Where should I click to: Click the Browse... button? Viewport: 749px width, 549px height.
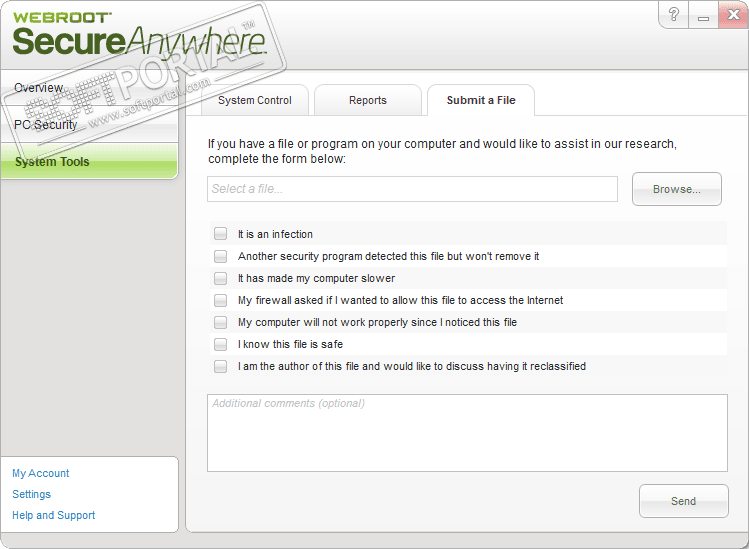(676, 189)
